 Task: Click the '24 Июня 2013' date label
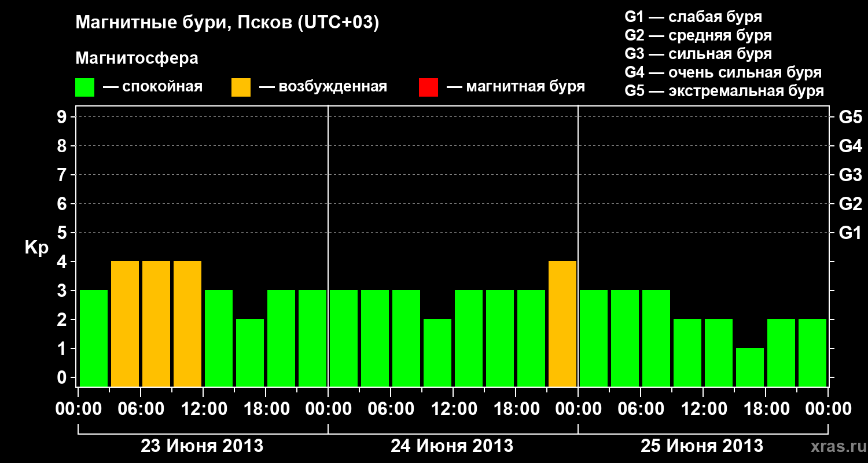point(452,446)
